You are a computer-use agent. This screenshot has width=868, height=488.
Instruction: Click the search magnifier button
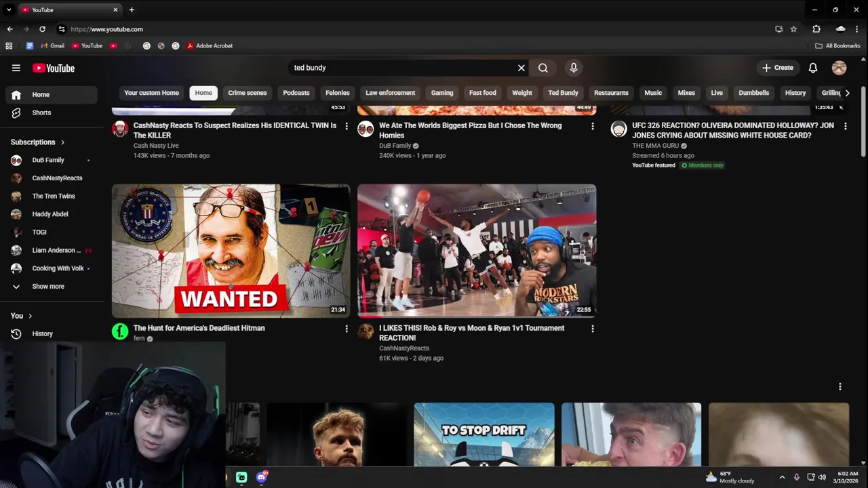click(543, 68)
